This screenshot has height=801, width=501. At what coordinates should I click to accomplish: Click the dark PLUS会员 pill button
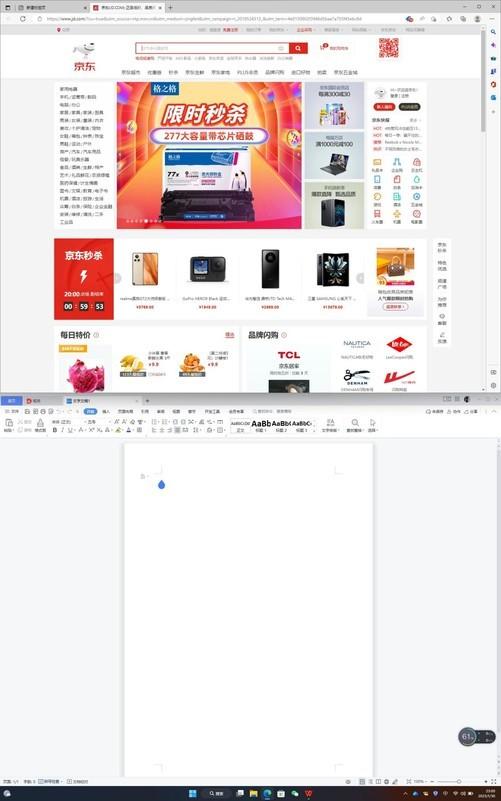[409, 107]
